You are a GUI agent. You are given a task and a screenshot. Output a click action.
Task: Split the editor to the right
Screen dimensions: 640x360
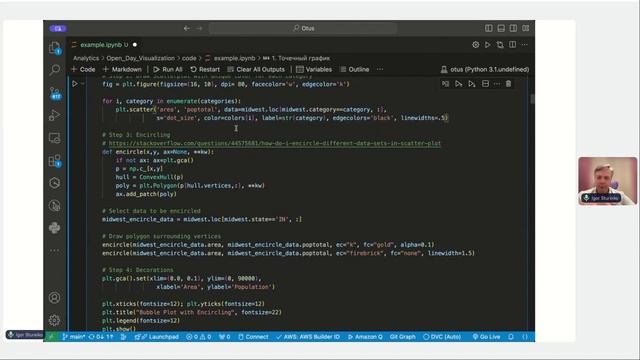point(513,44)
